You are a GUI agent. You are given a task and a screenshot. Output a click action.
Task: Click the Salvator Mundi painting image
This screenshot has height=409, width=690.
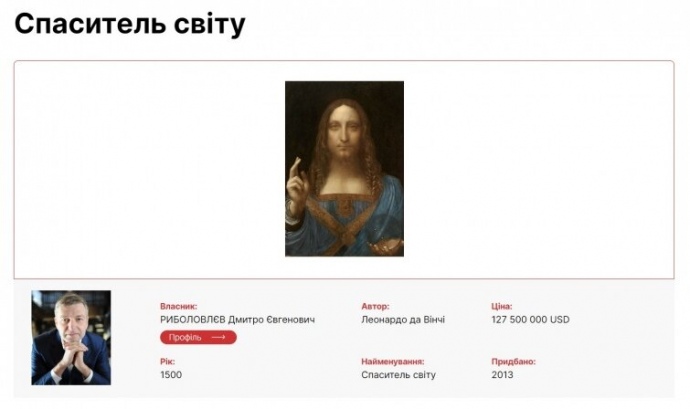[344, 168]
